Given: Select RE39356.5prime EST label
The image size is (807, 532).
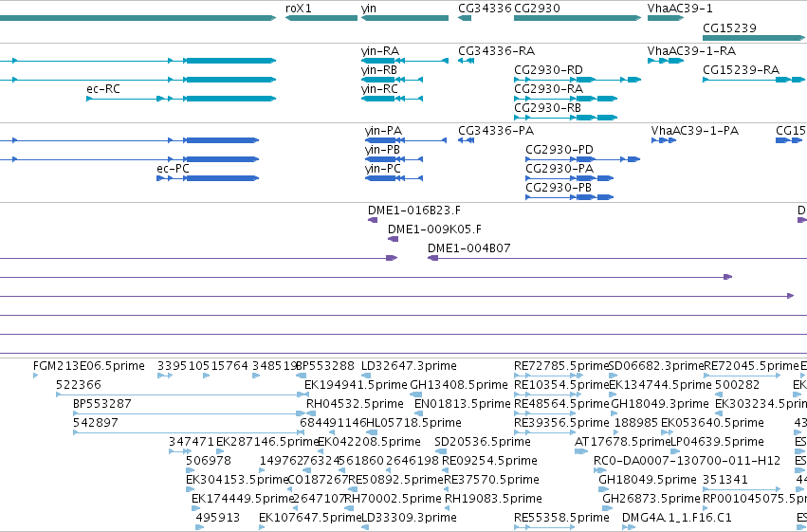Looking at the screenshot, I should point(561,423).
